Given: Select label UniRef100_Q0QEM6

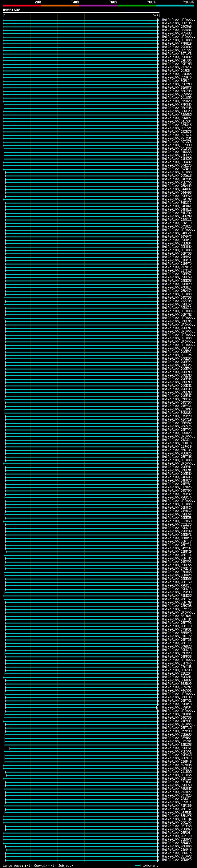Looking at the screenshot, I should [177, 321].
